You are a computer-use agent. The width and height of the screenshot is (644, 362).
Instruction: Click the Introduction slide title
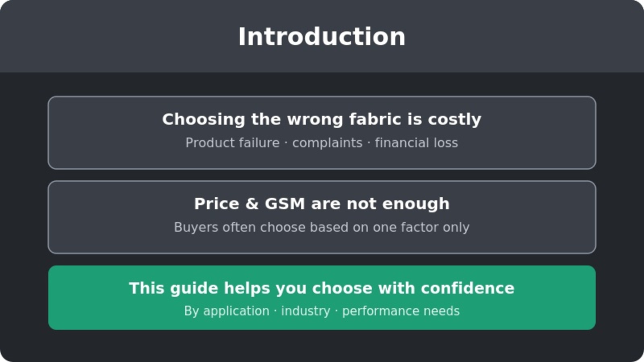pos(322,37)
